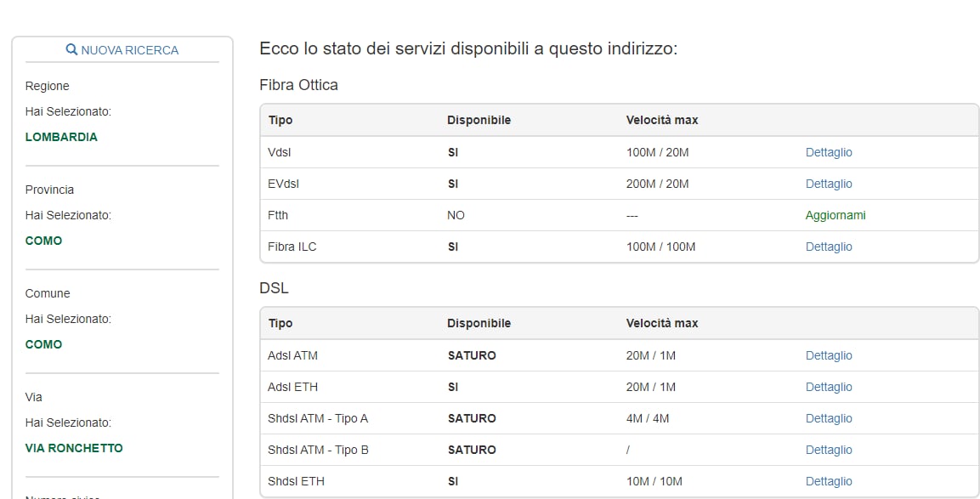Click Aggiornami in the Ftth row
The height and width of the screenshot is (499, 980).
pyautogui.click(x=836, y=215)
